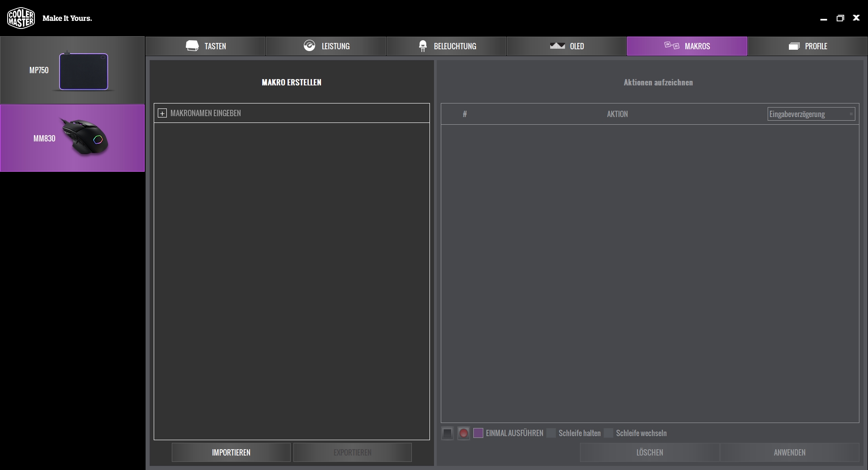
Task: Open the Profile tab
Action: (807, 46)
